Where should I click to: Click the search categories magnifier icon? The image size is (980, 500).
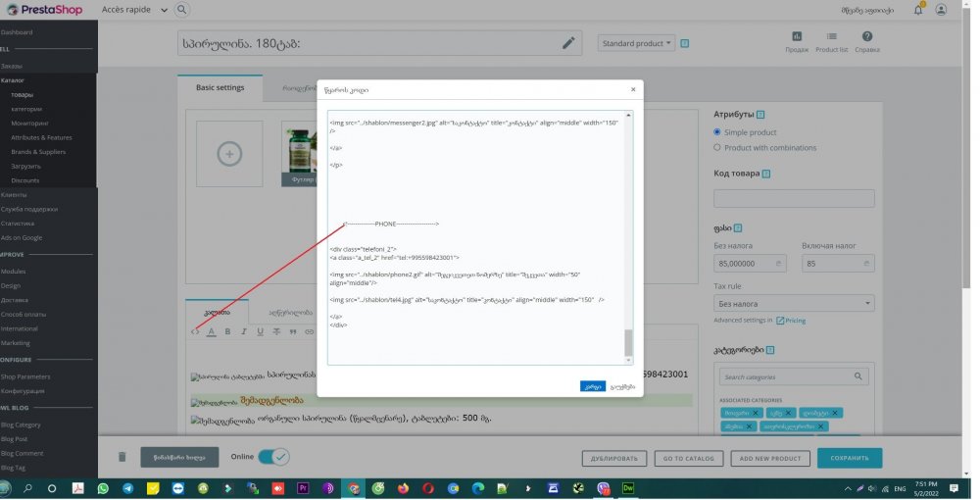point(858,376)
